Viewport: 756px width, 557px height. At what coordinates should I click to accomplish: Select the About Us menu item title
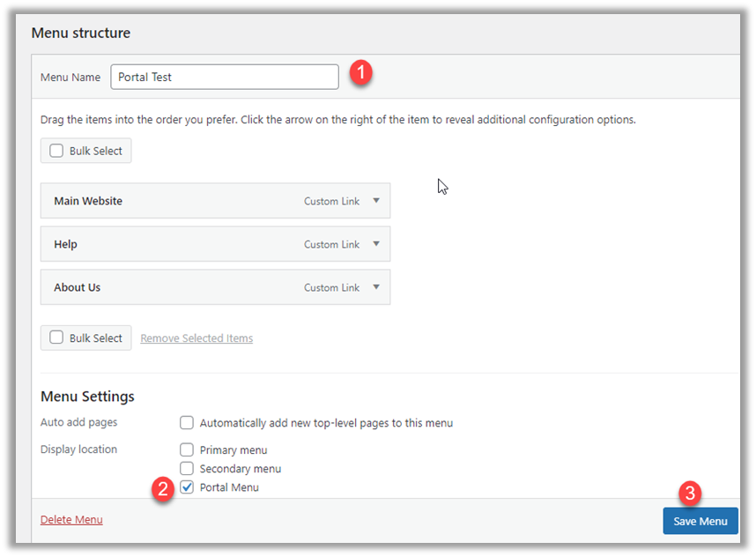point(78,287)
